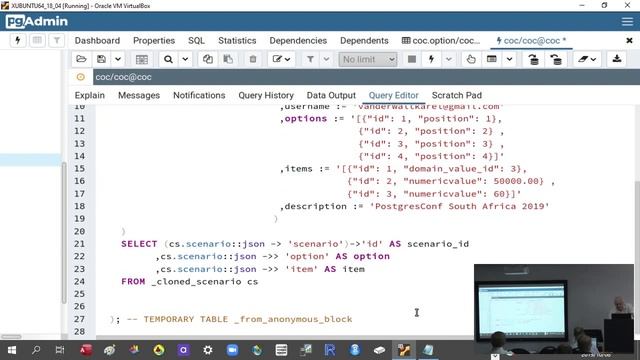The width and height of the screenshot is (640, 360).
Task: Click the taskbar Search magnifier icon
Action: [36, 350]
